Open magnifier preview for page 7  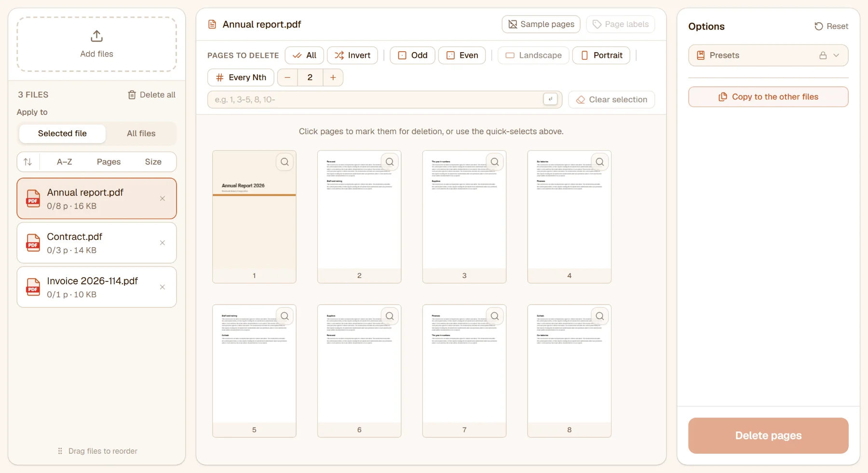tap(495, 316)
